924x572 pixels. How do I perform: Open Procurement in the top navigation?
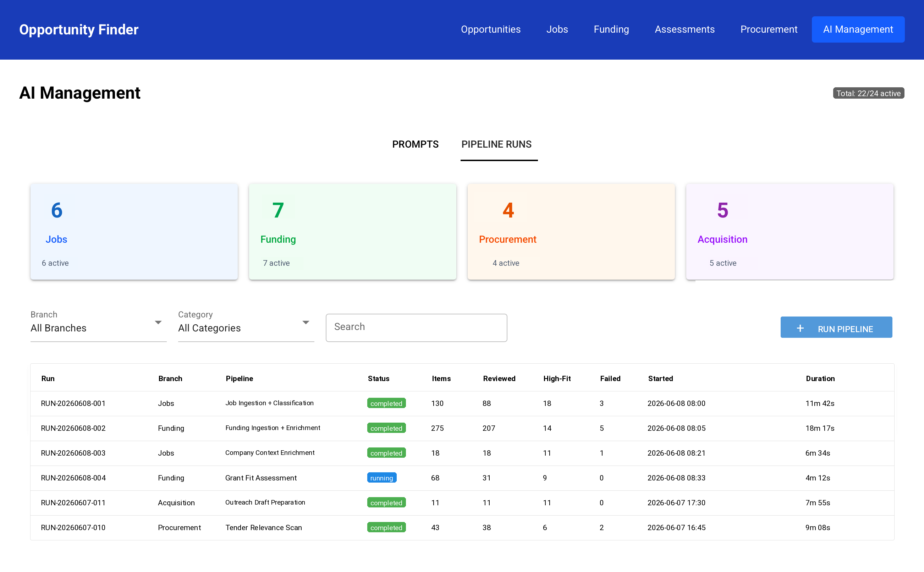pos(769,29)
